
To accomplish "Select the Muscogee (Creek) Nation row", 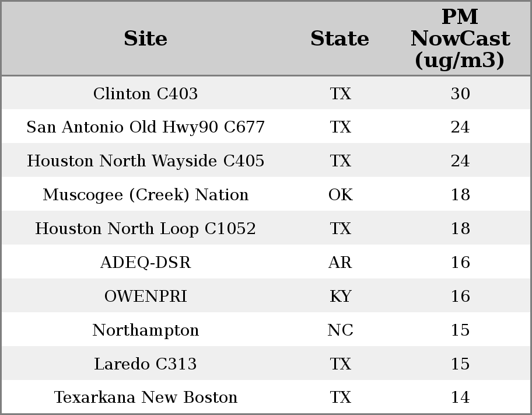I will click(145, 195).
